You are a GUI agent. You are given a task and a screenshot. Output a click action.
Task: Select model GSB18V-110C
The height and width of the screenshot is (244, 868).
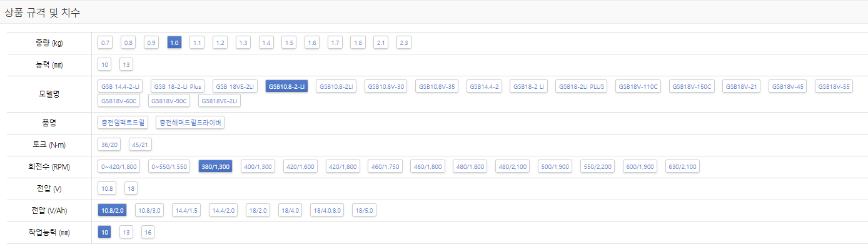[x=638, y=86]
